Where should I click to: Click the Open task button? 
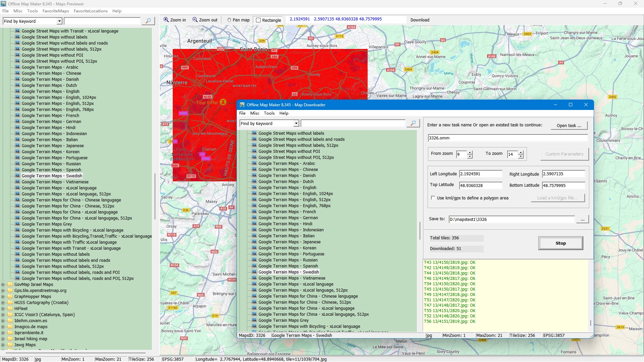point(569,125)
